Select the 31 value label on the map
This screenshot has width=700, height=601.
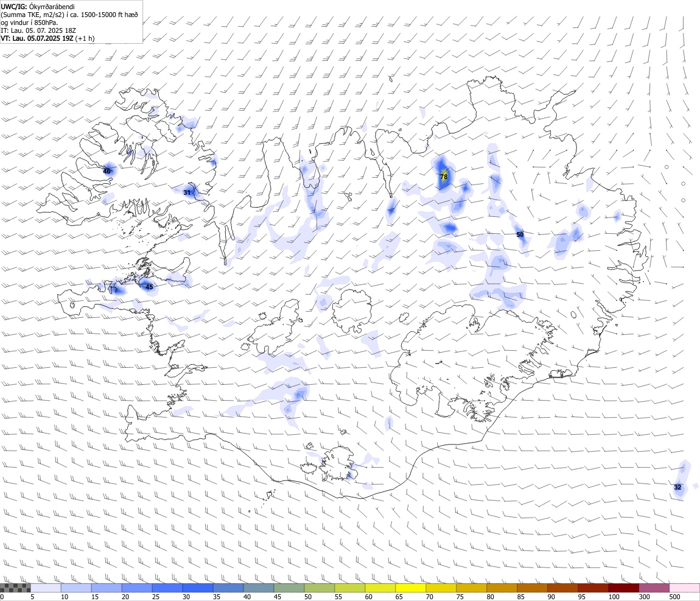pyautogui.click(x=187, y=192)
